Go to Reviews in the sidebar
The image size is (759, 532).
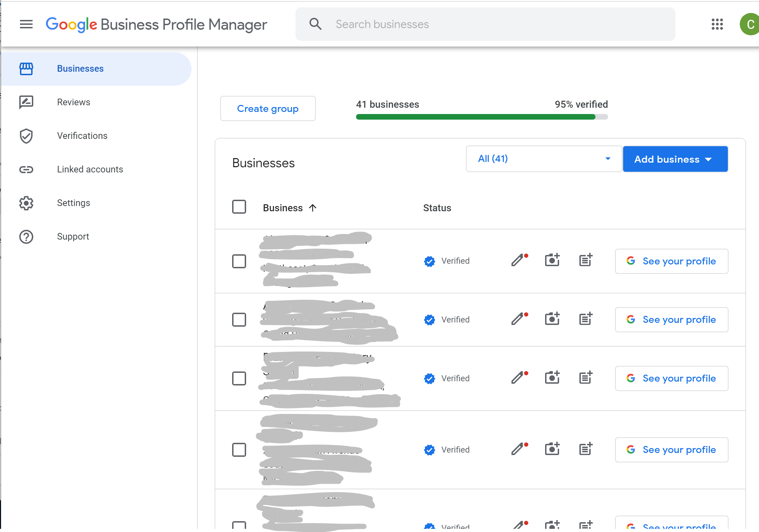tap(74, 102)
